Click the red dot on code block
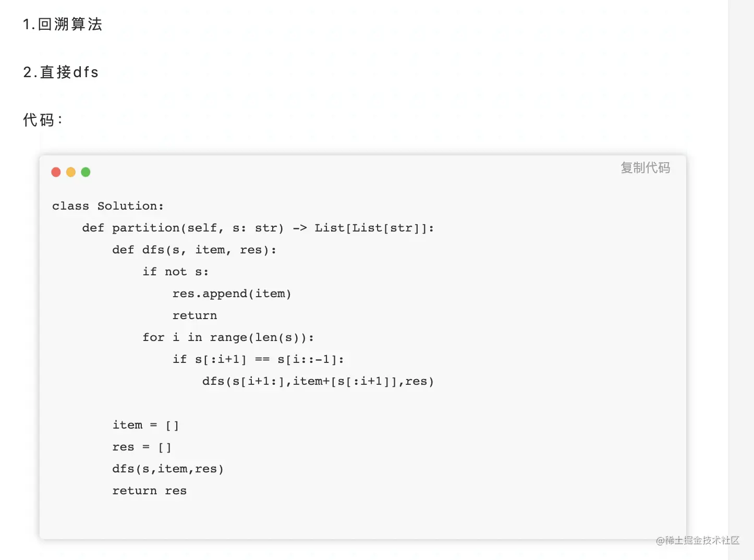This screenshot has height=560, width=754. tap(56, 172)
